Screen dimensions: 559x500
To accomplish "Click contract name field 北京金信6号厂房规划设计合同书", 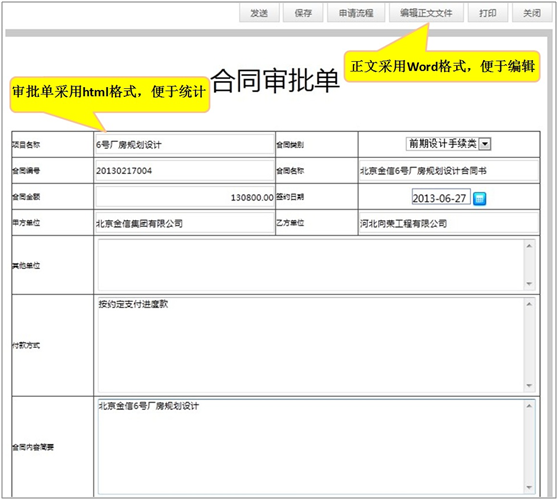I will (x=448, y=171).
